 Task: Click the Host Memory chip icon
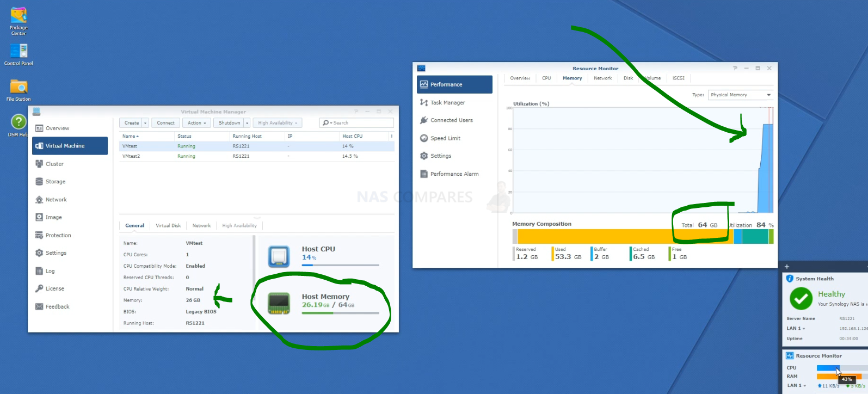[279, 304]
